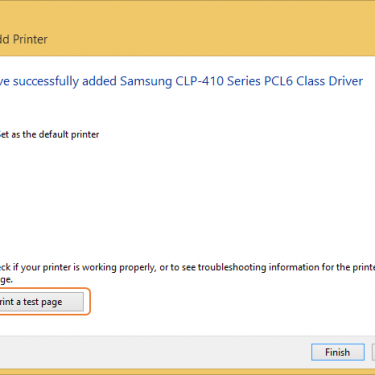Click the Add Printer window title text

point(24,39)
